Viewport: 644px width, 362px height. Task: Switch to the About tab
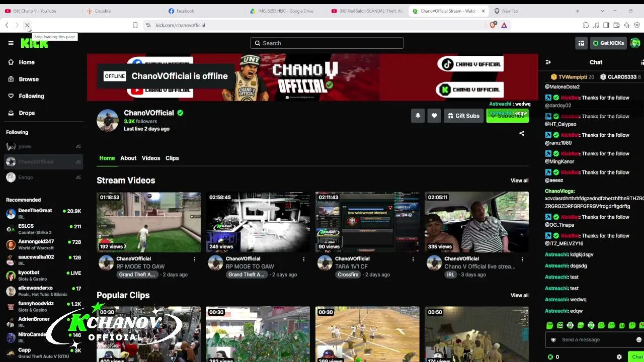(128, 158)
